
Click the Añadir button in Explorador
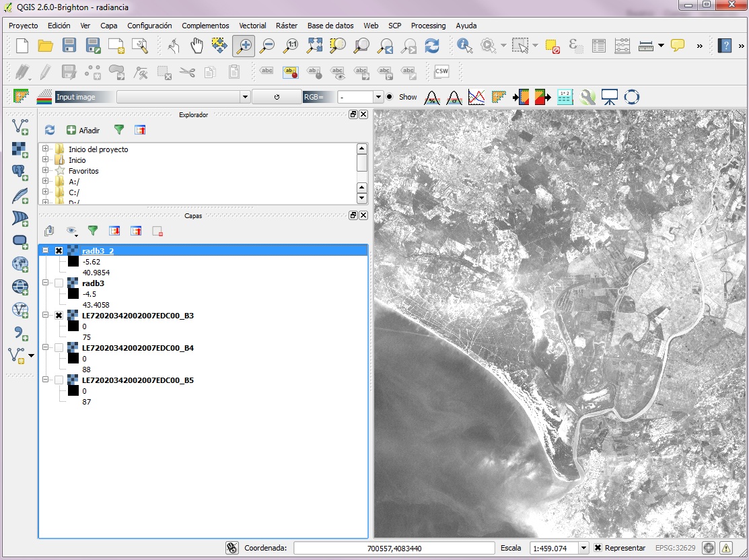coord(83,131)
